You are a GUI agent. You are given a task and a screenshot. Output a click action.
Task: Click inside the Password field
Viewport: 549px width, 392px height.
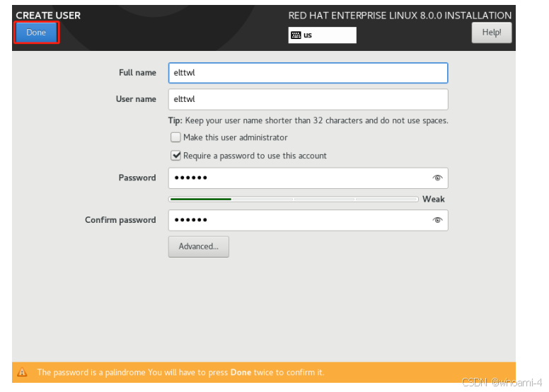pos(308,178)
